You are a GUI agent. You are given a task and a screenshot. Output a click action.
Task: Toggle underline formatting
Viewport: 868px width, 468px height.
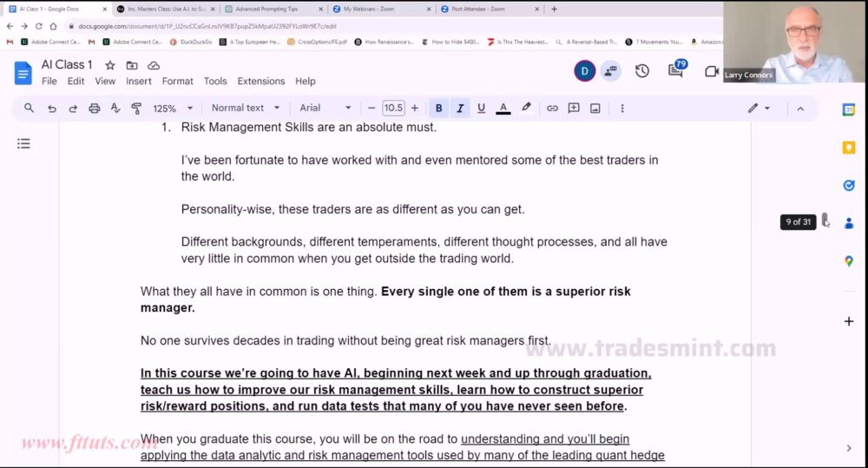481,108
